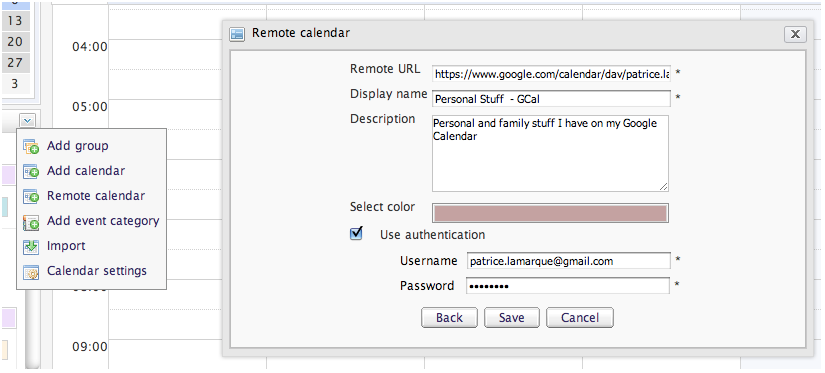The height and width of the screenshot is (373, 825).
Task: Click the Description text area
Action: tap(550, 153)
